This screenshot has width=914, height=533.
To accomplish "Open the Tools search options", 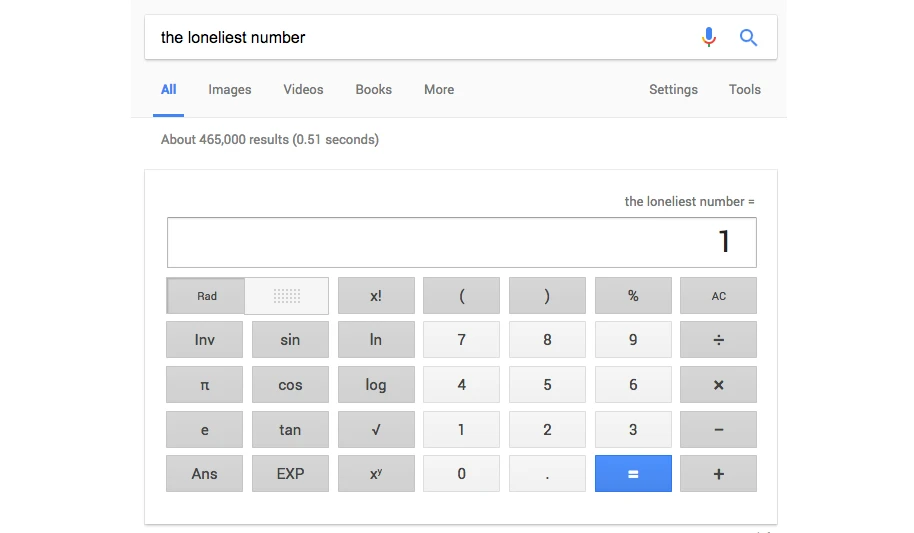I will coord(744,89).
